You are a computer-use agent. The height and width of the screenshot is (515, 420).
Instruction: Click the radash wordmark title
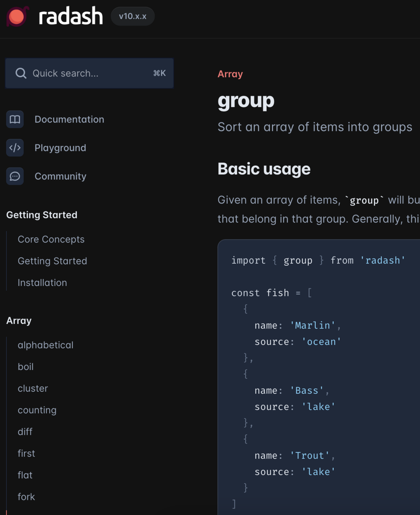point(71,16)
